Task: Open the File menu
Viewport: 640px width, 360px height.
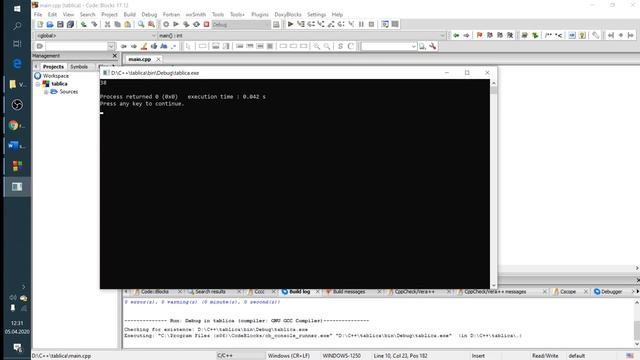Action: coord(38,14)
